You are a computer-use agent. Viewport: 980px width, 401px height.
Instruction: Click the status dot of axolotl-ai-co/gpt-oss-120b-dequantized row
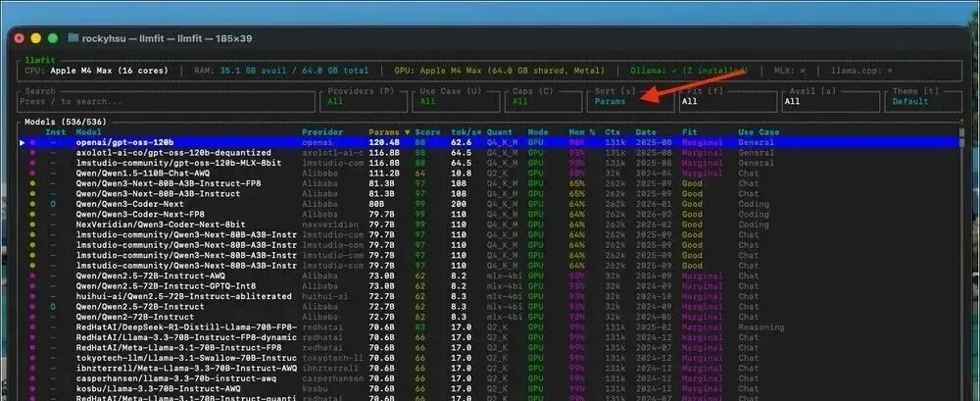(x=32, y=153)
